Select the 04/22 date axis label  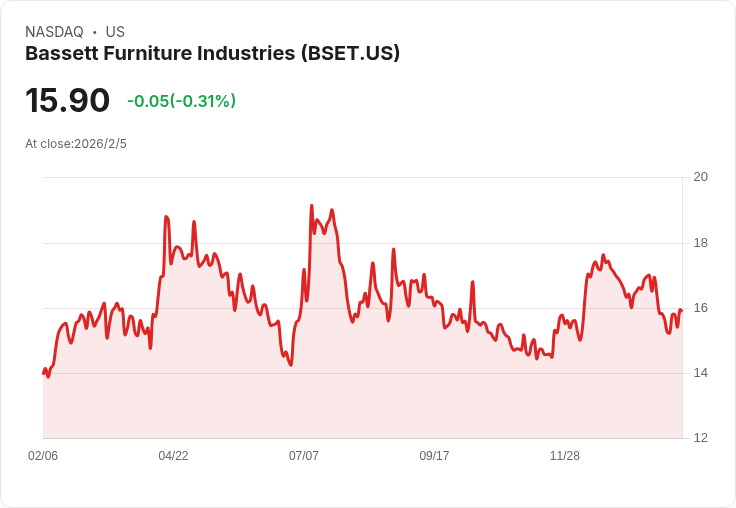173,455
